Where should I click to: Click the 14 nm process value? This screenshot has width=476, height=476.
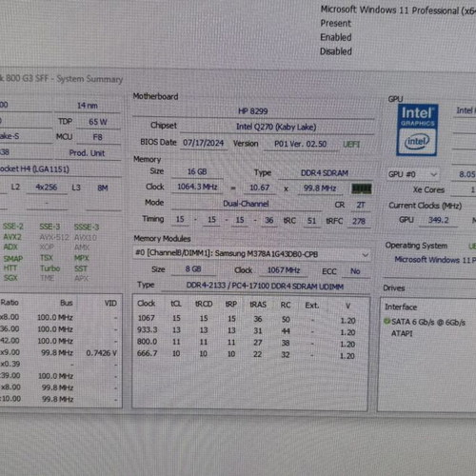[88, 106]
